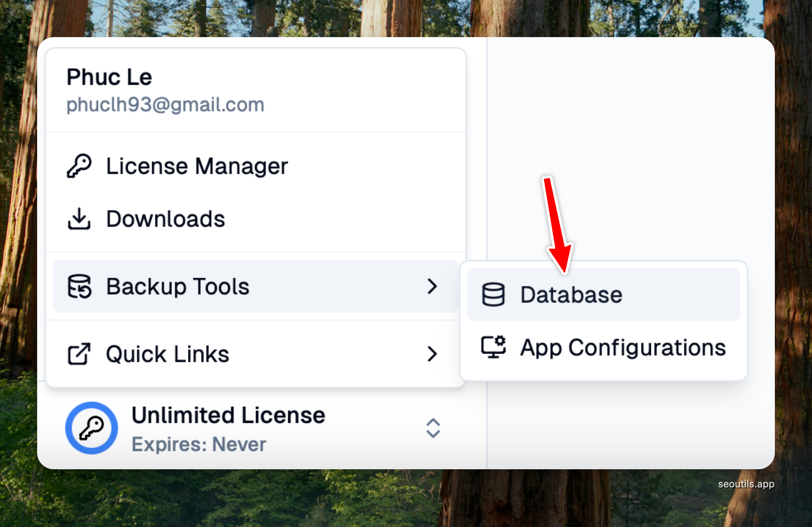The height and width of the screenshot is (527, 812).
Task: Choose Database from the backup submenu
Action: 571,294
